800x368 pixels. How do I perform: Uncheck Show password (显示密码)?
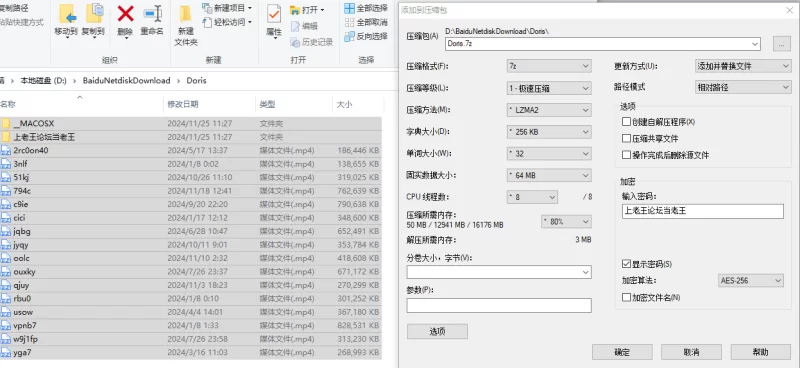(x=626, y=264)
